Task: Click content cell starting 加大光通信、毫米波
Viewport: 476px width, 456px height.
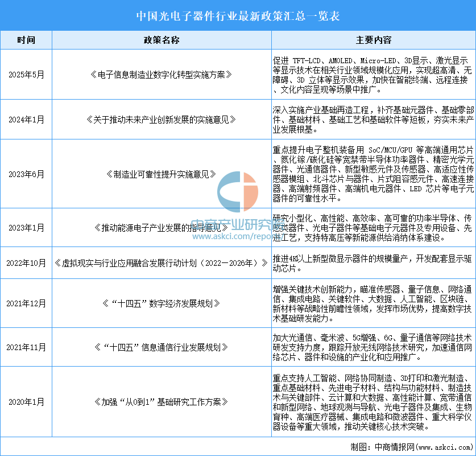Action: (374, 347)
